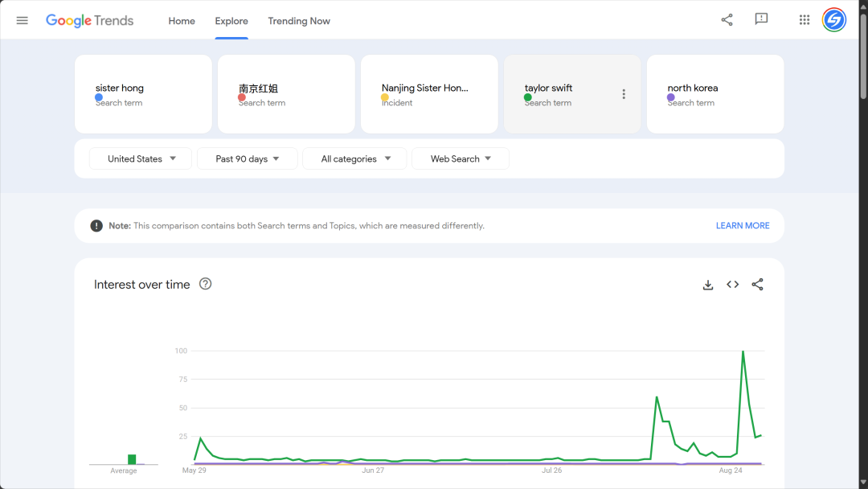Viewport: 868px width, 489px height.
Task: Open the hamburger main menu
Action: coord(23,20)
